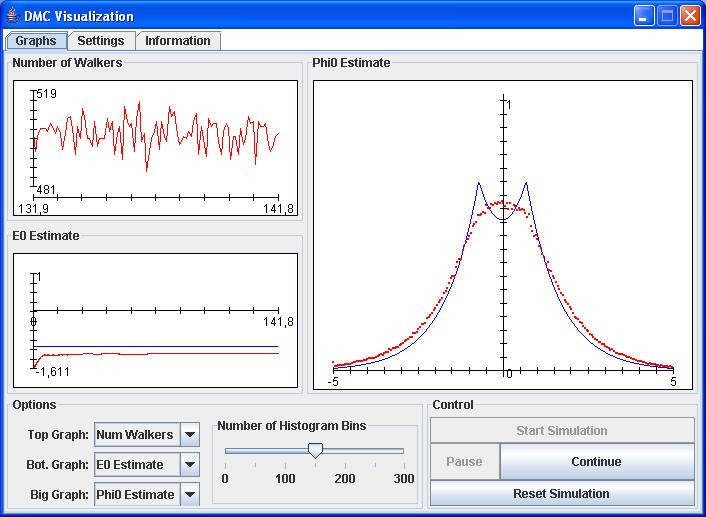Viewport: 706px width, 517px height.
Task: Click the Java icon in the title bar
Action: (x=12, y=16)
